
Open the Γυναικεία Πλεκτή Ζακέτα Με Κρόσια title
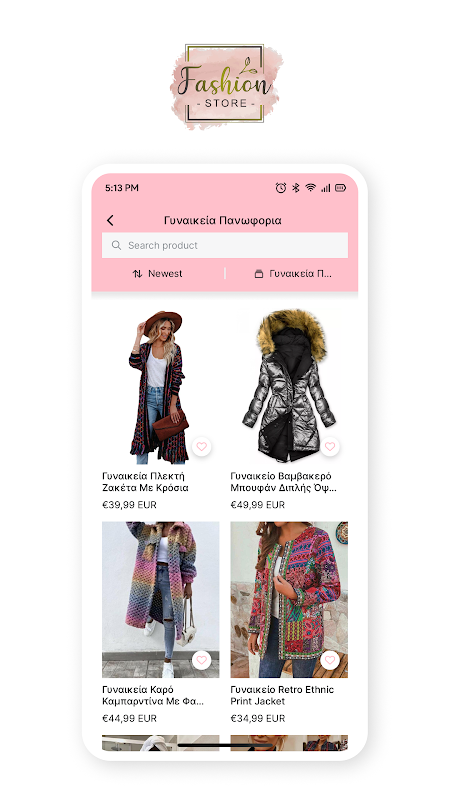coord(145,482)
